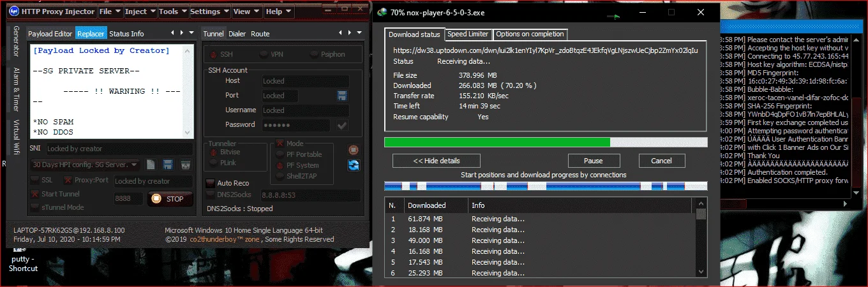Select the Psiphon tunnel radio option

[327, 54]
